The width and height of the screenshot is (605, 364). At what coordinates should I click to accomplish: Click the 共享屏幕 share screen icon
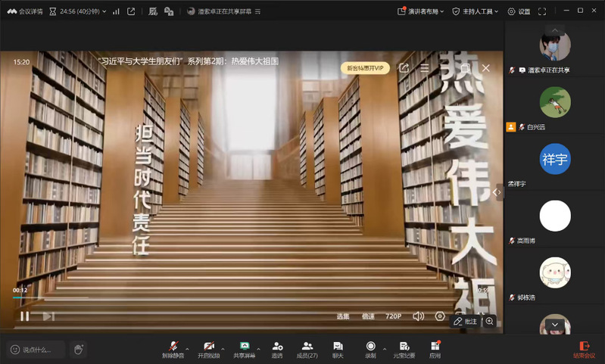244,346
